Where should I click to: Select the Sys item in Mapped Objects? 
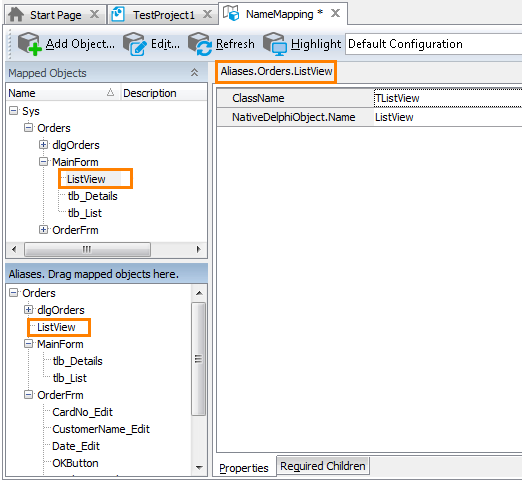coord(31,111)
